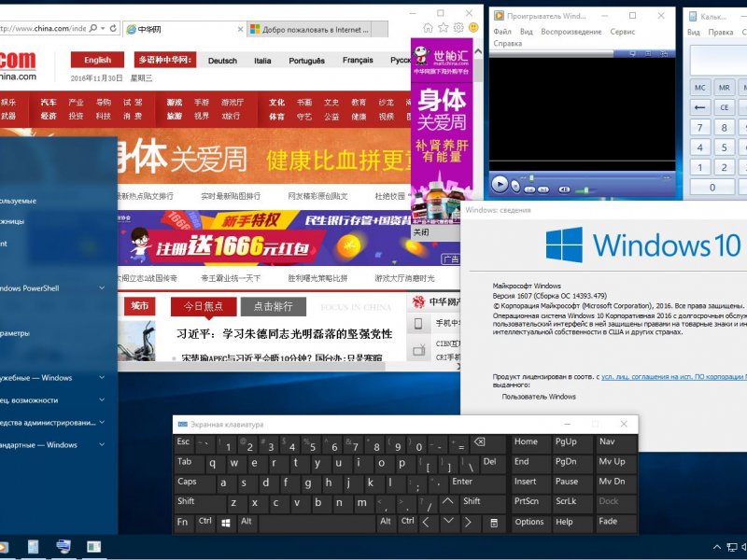Screen dimensions: 747x560
Task: Toggle left Alt on on-screen keyboard
Action: click(x=247, y=524)
